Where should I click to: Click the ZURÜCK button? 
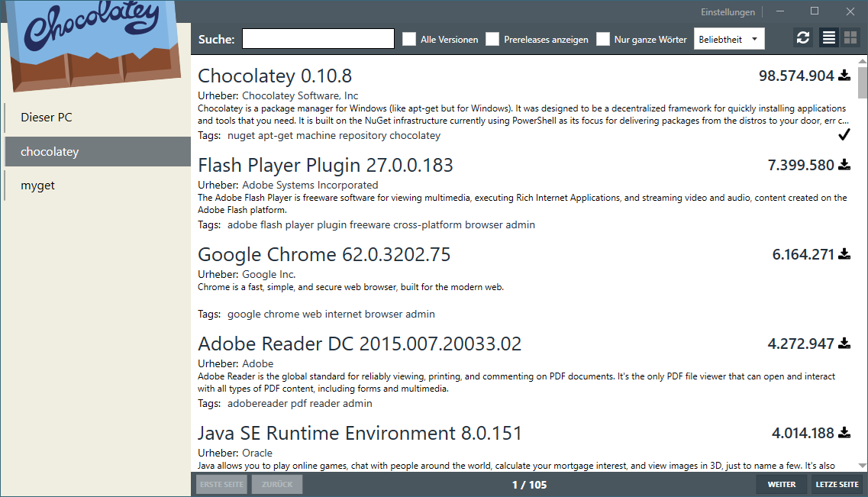click(x=277, y=484)
